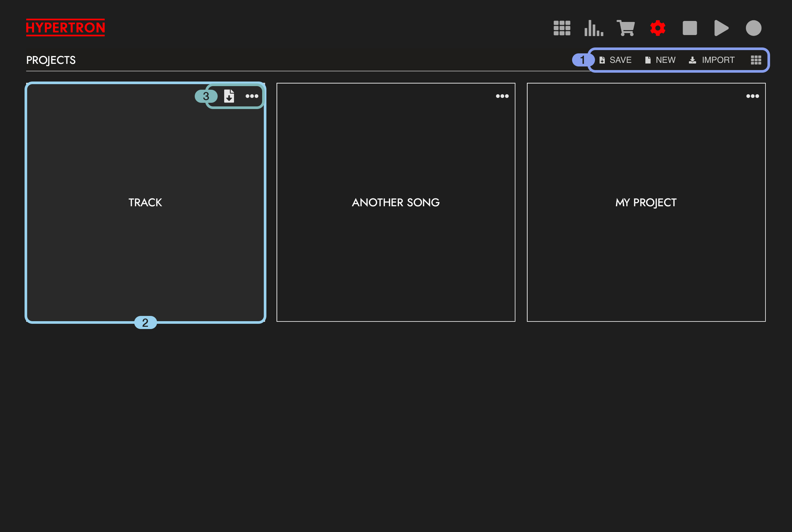Open the three-dot menu on MY PROJECT
The image size is (792, 532).
(x=752, y=96)
